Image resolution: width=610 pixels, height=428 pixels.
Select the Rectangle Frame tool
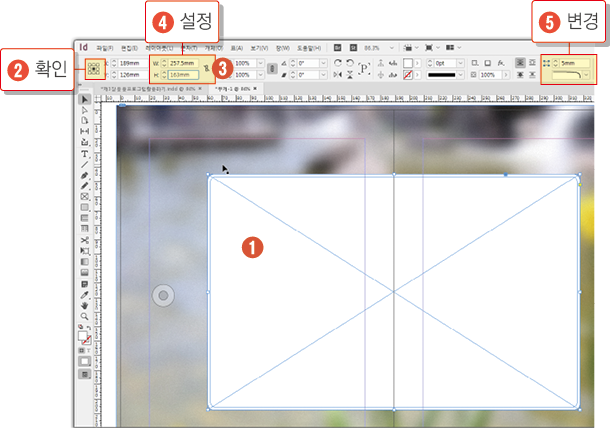pyautogui.click(x=84, y=196)
